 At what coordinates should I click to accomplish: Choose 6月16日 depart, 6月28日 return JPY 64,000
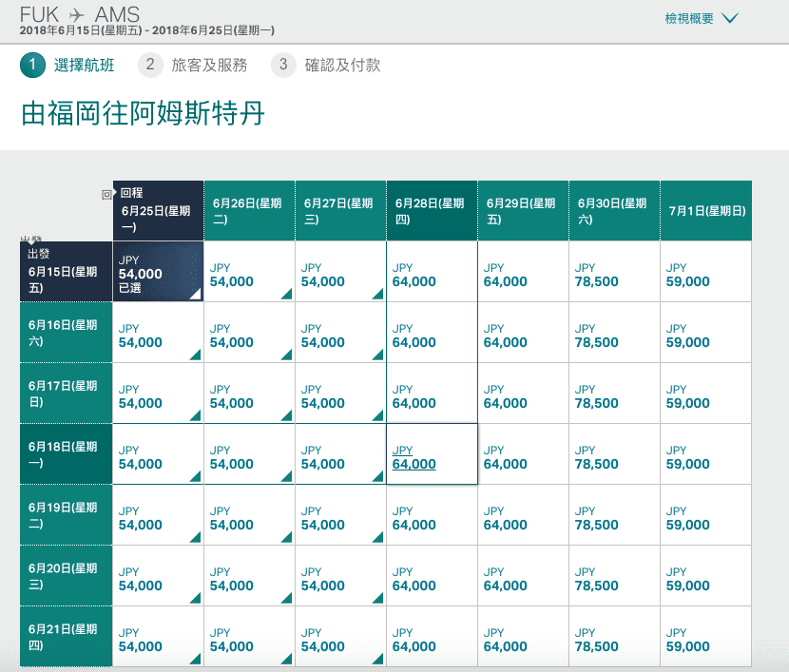coord(432,333)
